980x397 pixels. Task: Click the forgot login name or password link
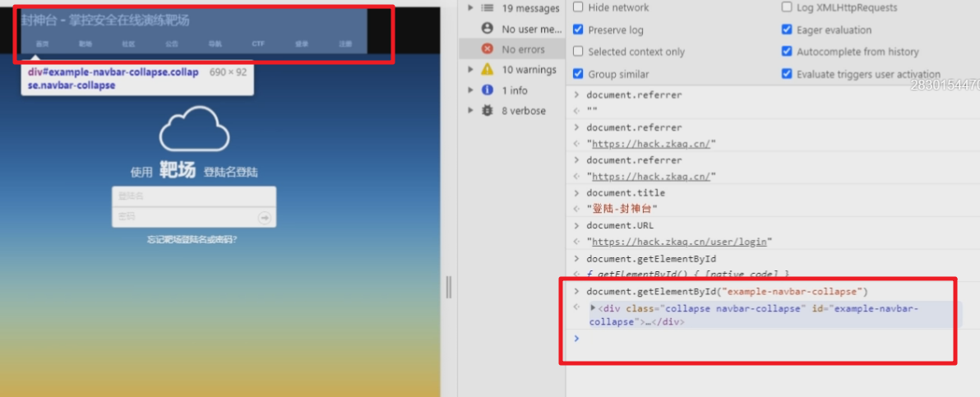click(192, 239)
